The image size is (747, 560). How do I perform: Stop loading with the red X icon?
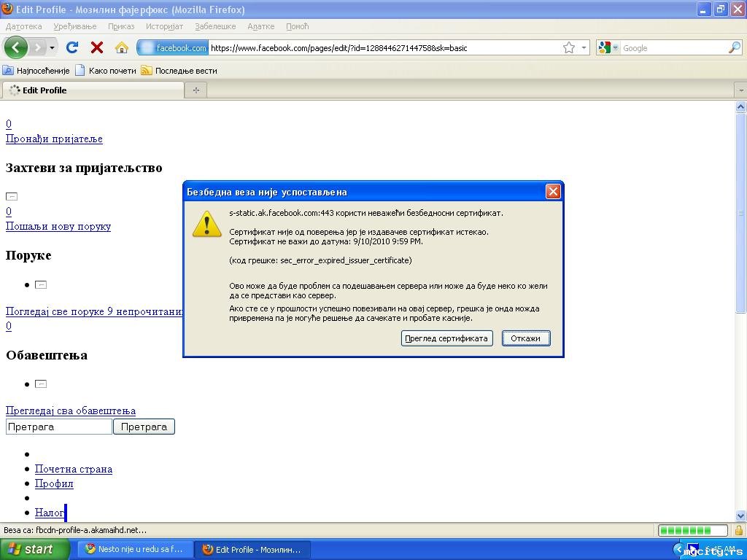97,47
